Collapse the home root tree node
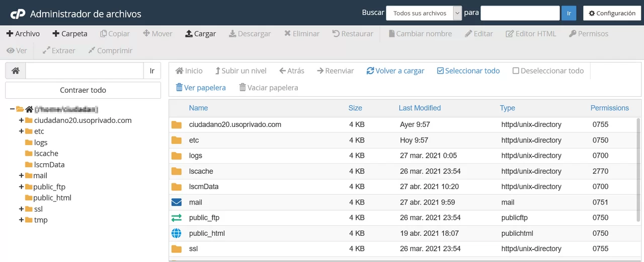This screenshot has height=262, width=644. point(12,109)
